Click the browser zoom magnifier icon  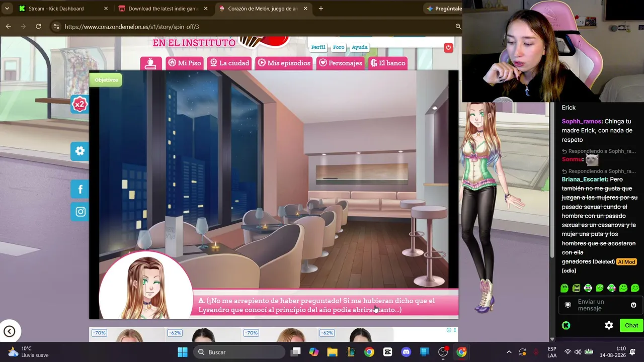[458, 27]
